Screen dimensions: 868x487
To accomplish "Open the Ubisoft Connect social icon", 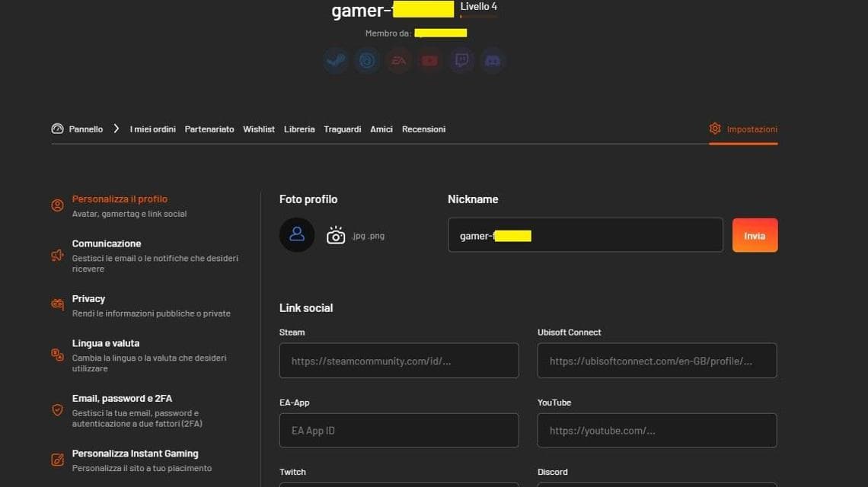I will pyautogui.click(x=366, y=60).
